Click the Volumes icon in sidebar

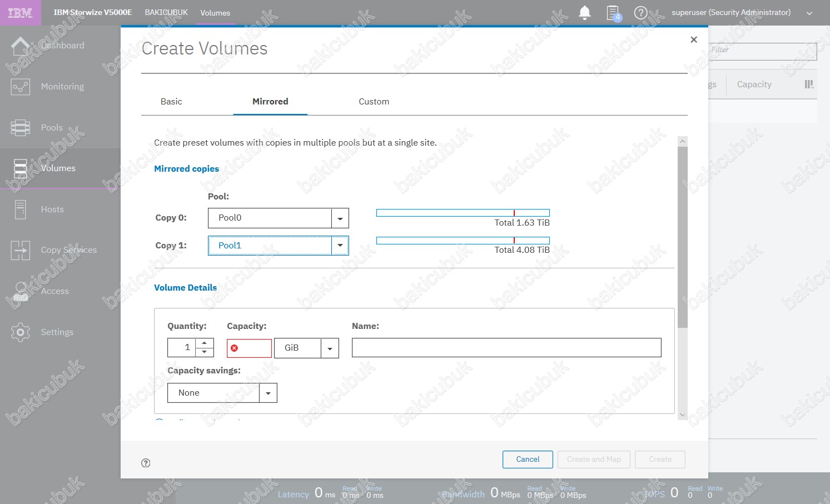[x=21, y=168]
